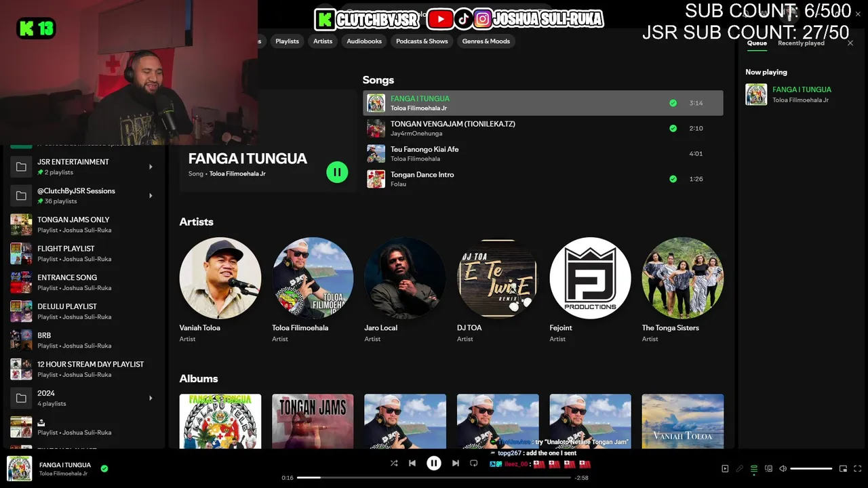Toggle shuffle in the player controls
The image size is (868, 488).
pyautogui.click(x=394, y=463)
